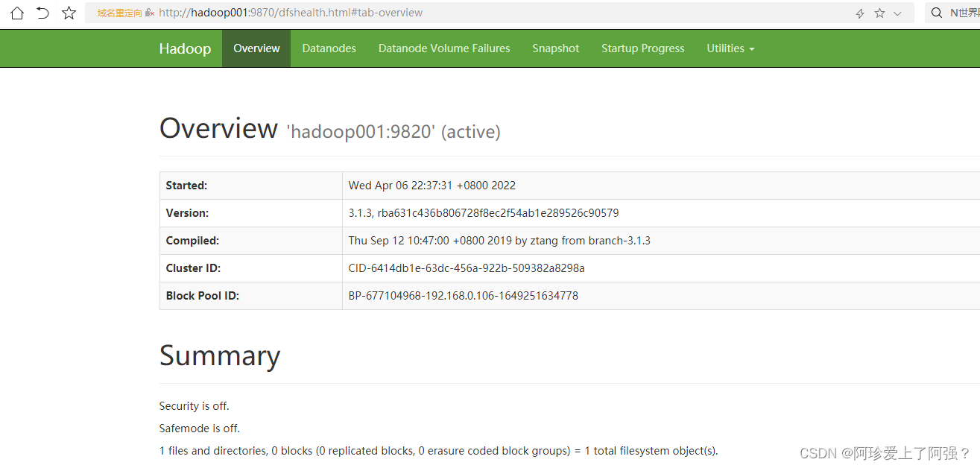Click the Version value 3.1.3 text
Viewport: 980px width, 468px height.
tap(484, 213)
